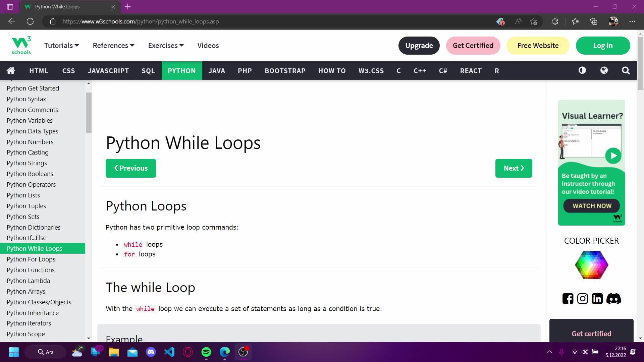This screenshot has height=362, width=644.
Task: Click the Get Certified button
Action: pos(473,46)
